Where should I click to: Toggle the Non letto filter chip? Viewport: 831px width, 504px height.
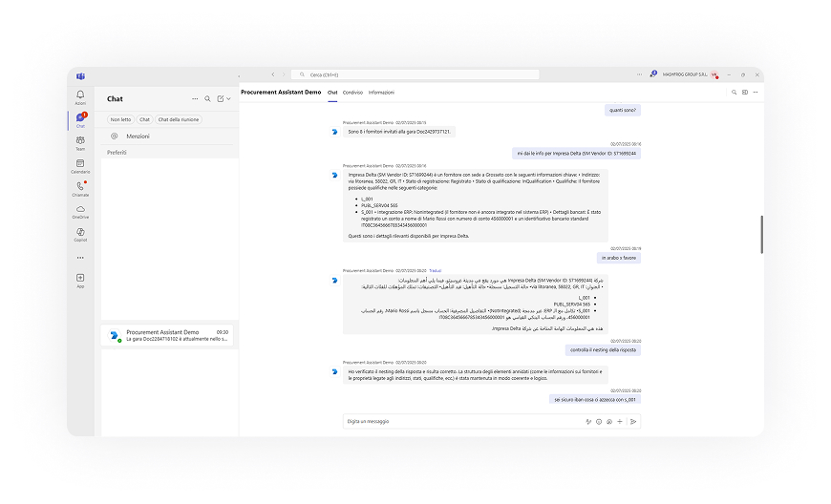tap(120, 119)
